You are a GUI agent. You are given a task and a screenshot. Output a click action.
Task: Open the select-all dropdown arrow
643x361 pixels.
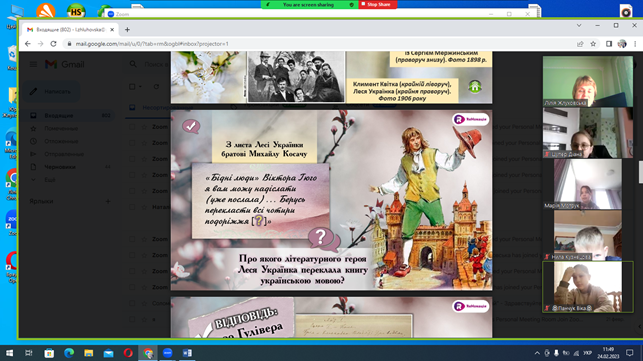click(x=140, y=87)
